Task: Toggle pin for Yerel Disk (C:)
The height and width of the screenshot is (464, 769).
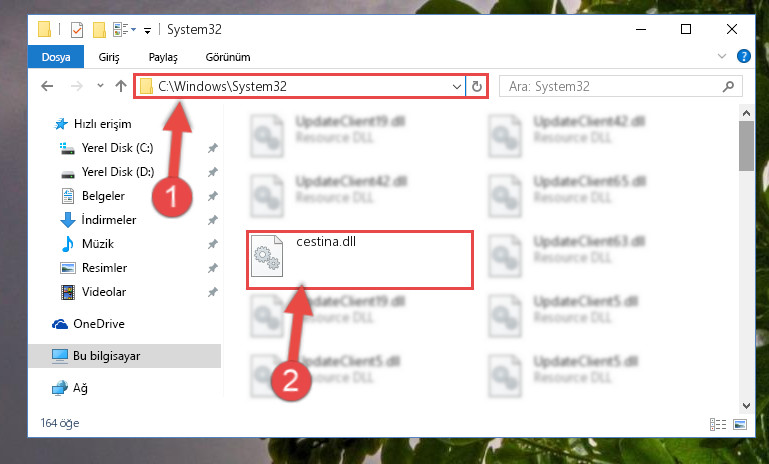Action: tap(212, 148)
